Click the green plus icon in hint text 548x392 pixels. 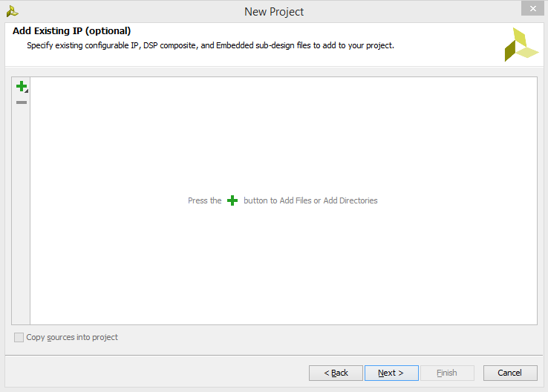232,200
